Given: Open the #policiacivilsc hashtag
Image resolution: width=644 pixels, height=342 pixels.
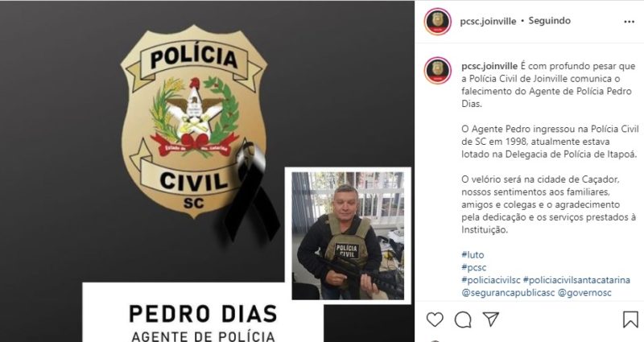Looking at the screenshot, I should (x=491, y=280).
